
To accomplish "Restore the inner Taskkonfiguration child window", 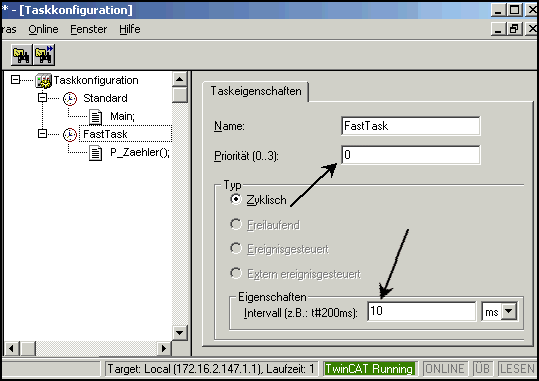I will (515, 29).
